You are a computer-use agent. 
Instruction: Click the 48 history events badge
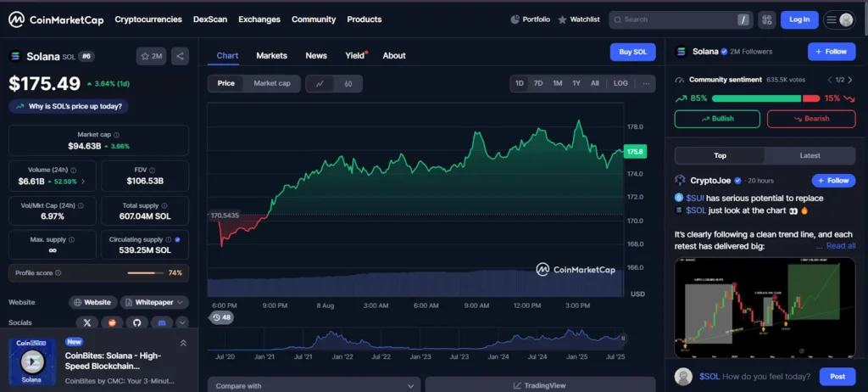pyautogui.click(x=221, y=317)
